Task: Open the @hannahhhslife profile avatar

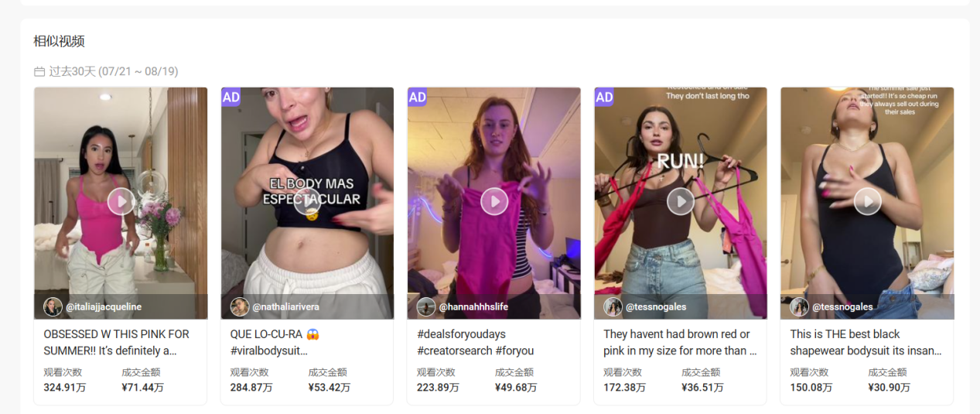Action: [426, 306]
